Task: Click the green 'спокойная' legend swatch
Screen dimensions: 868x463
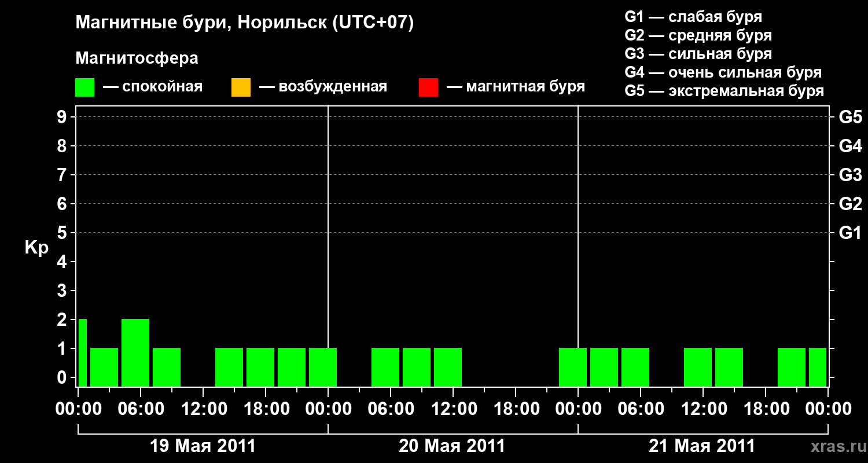Action: pos(84,87)
